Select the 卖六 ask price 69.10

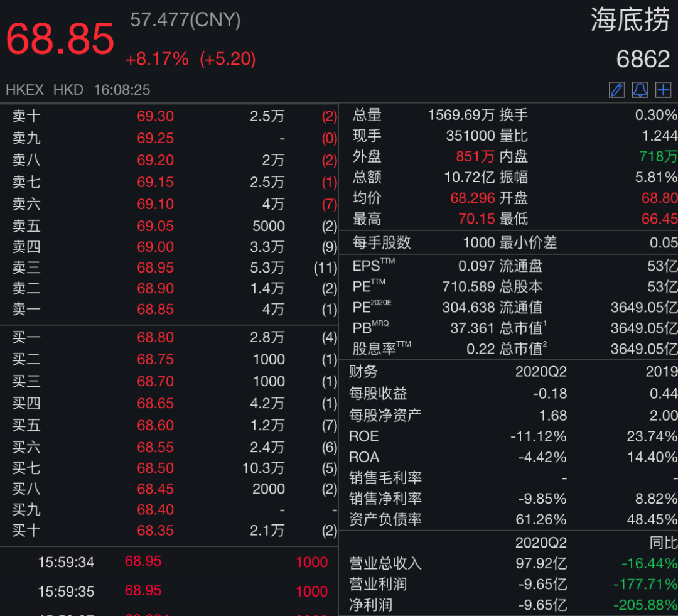pos(155,204)
